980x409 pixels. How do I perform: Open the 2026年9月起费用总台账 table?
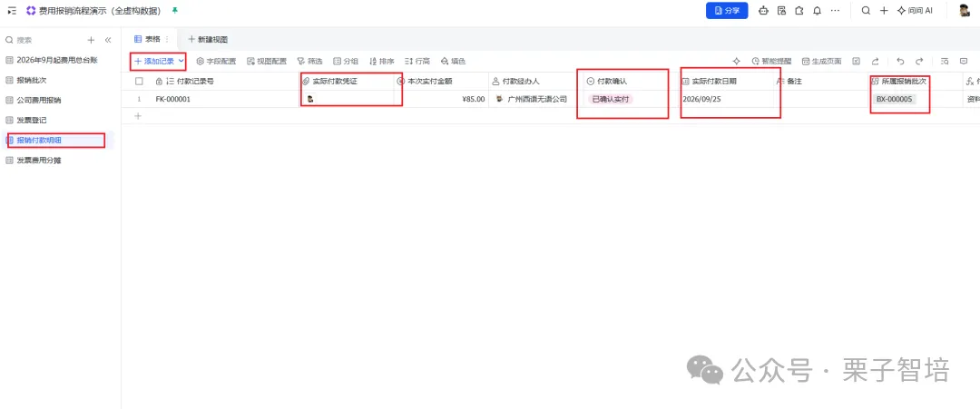(57, 60)
